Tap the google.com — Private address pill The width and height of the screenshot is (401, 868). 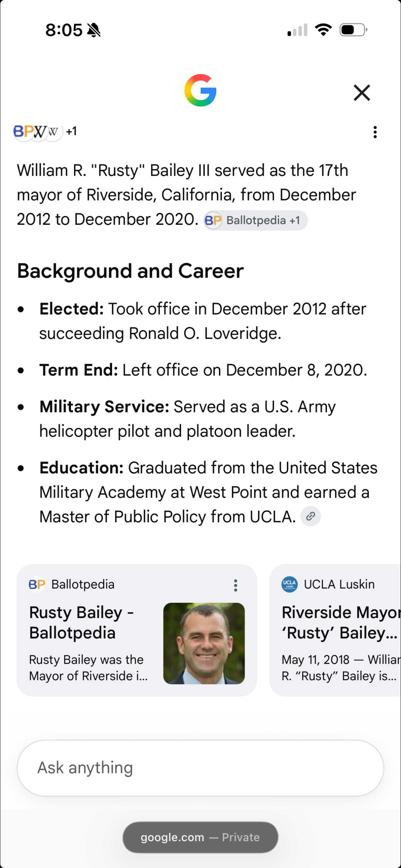pyautogui.click(x=200, y=837)
